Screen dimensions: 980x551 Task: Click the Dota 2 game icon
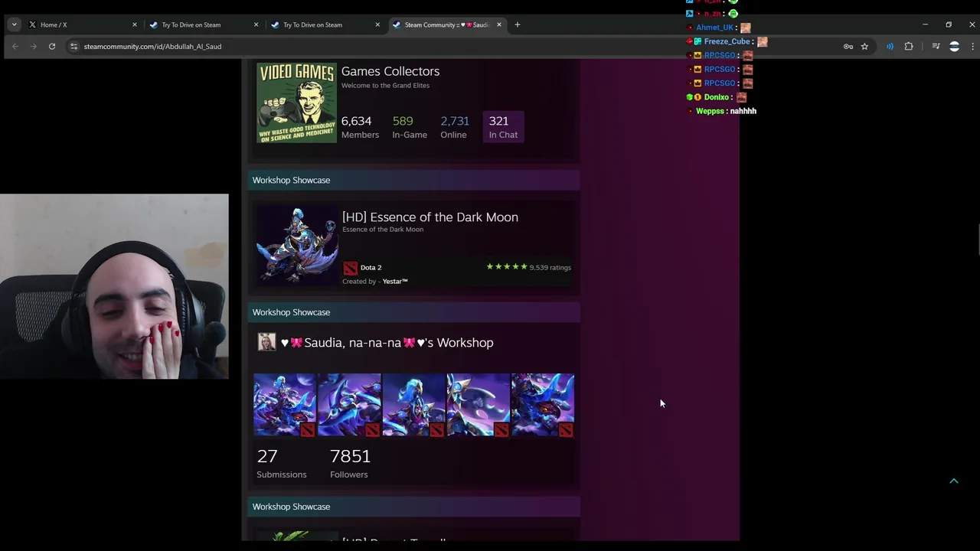click(x=350, y=268)
